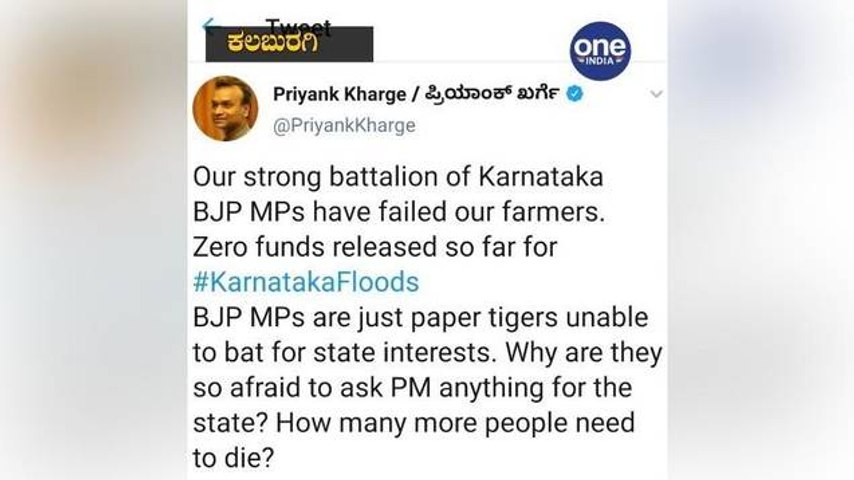Click the 'BJP MPs have failed our farmers' line
854x480 pixels.
[x=399, y=212]
